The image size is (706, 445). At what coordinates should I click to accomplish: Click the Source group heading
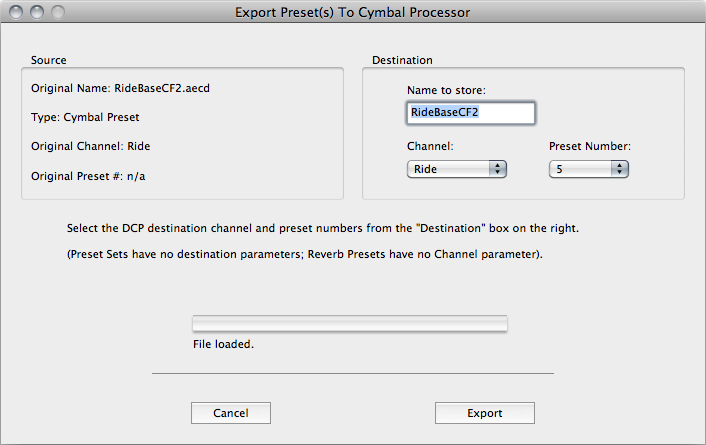click(x=49, y=60)
